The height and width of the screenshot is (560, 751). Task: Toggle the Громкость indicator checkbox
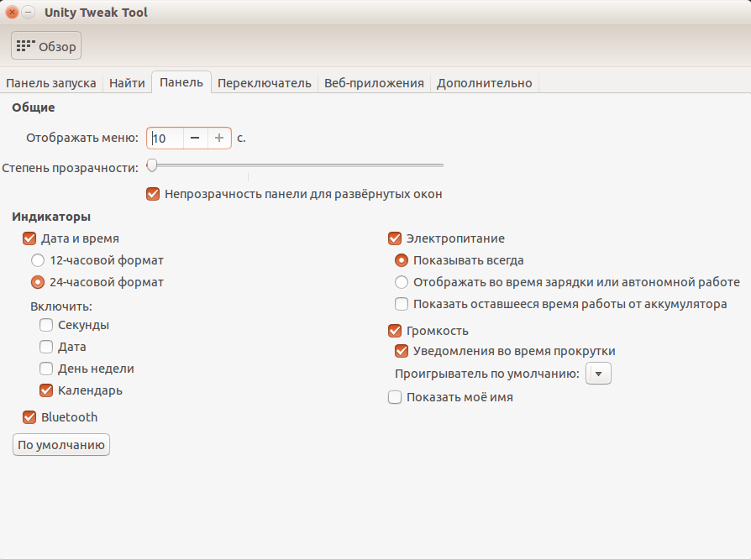pos(395,331)
